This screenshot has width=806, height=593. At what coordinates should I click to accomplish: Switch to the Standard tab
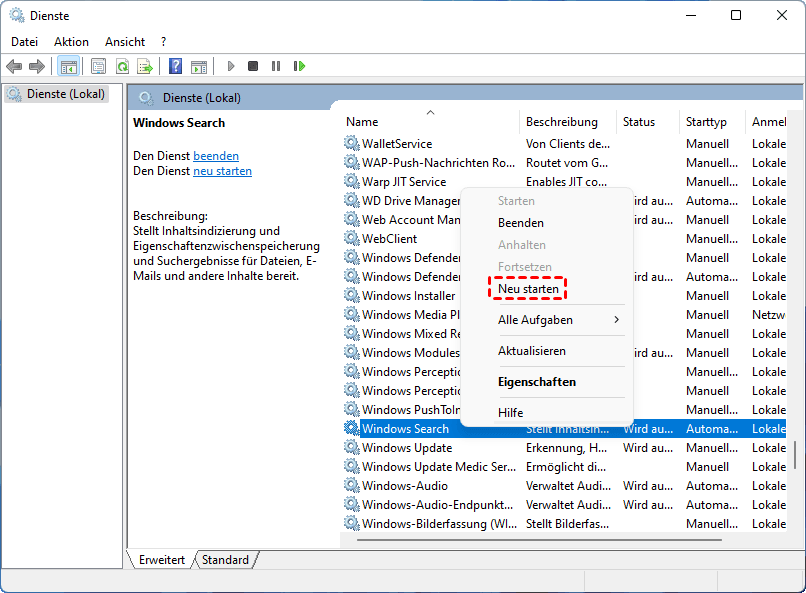tap(225, 560)
